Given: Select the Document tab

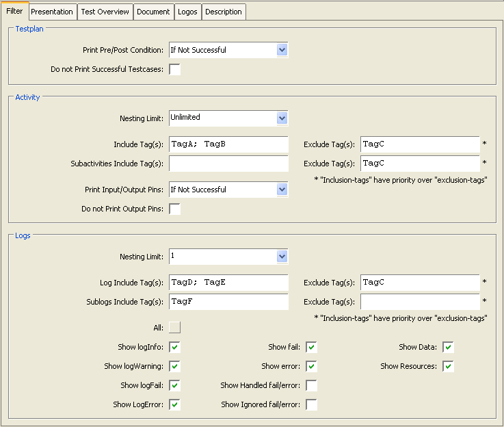Looking at the screenshot, I should pos(153,12).
